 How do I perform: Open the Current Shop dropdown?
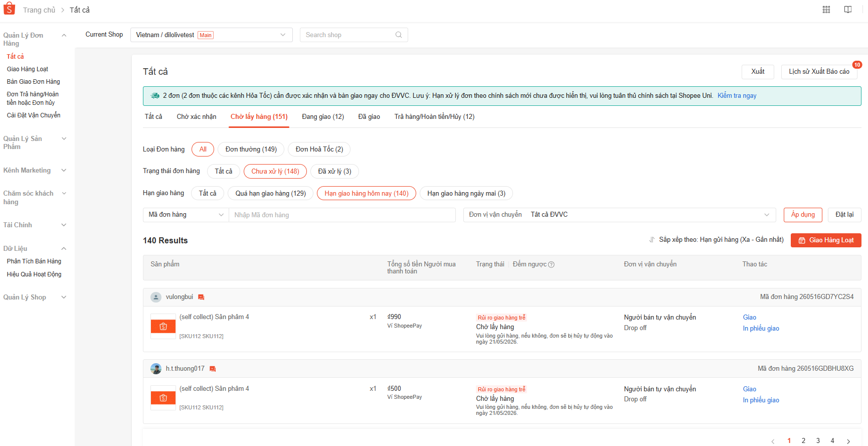click(x=211, y=35)
